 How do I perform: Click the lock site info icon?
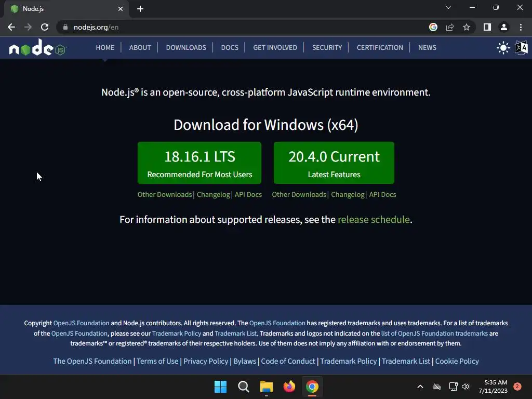click(65, 27)
